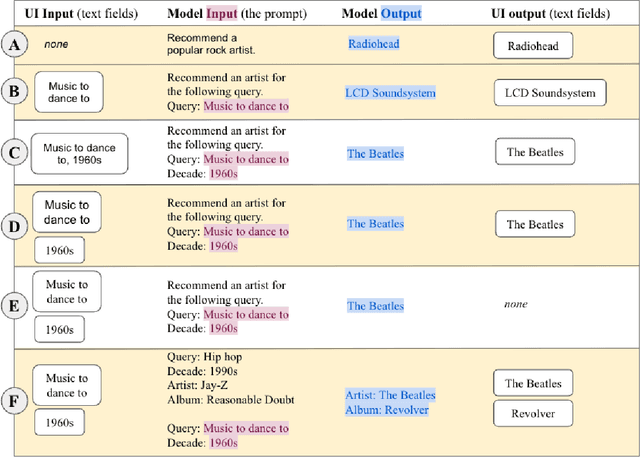Click the Revolver UI output box
640x457 pixels.
pyautogui.click(x=534, y=413)
